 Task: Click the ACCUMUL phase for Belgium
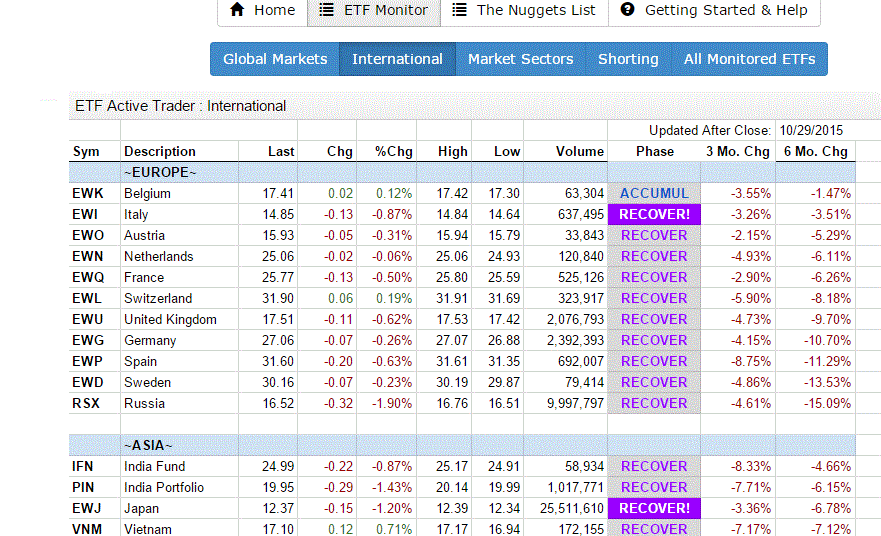pyautogui.click(x=654, y=193)
